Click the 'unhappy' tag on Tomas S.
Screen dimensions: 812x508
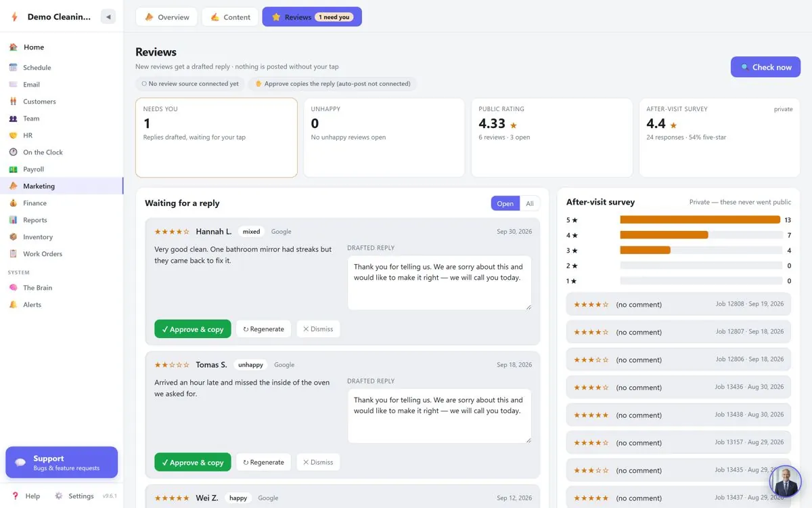[251, 365]
